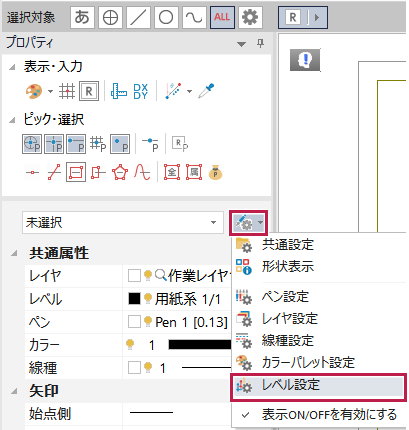409x430 pixels.
Task: Collapse the 共通属性 section
Action: point(14,253)
